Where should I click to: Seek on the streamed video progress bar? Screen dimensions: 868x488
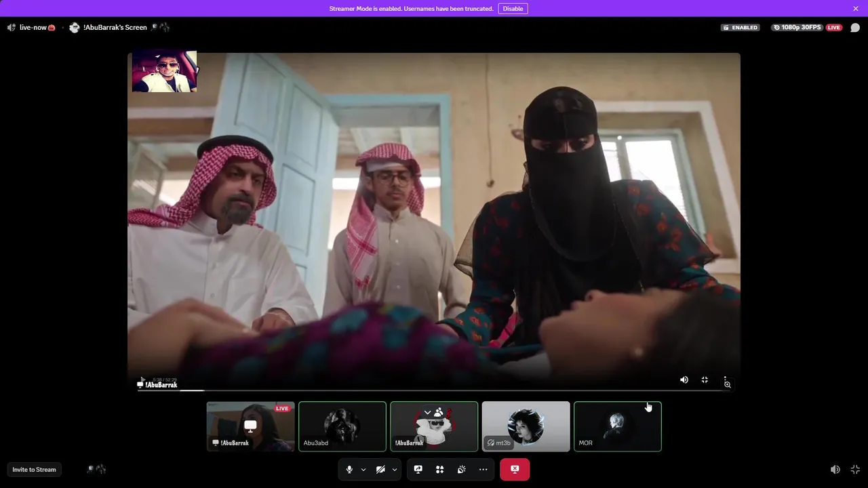pyautogui.click(x=434, y=390)
